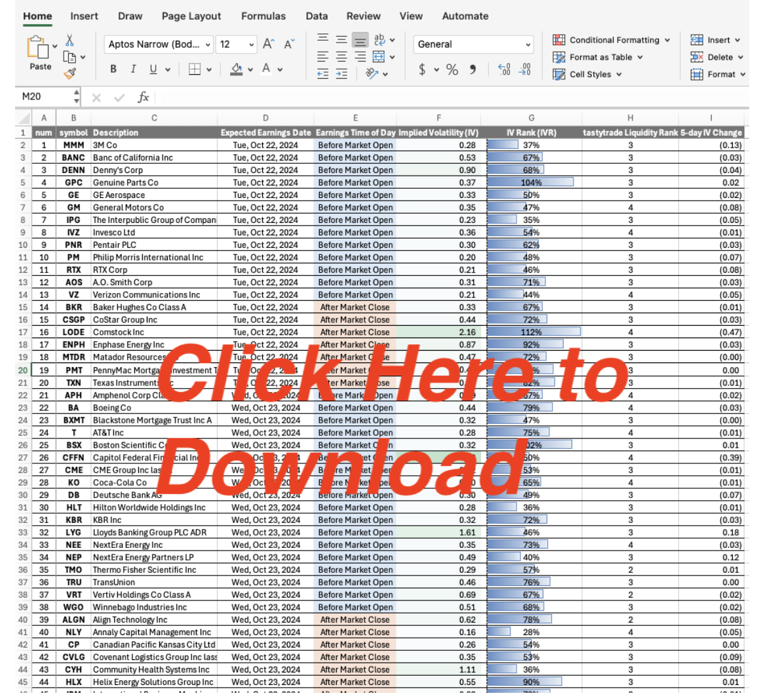This screenshot has width=759, height=700.
Task: Select the GPC symbol cell
Action: 73,182
